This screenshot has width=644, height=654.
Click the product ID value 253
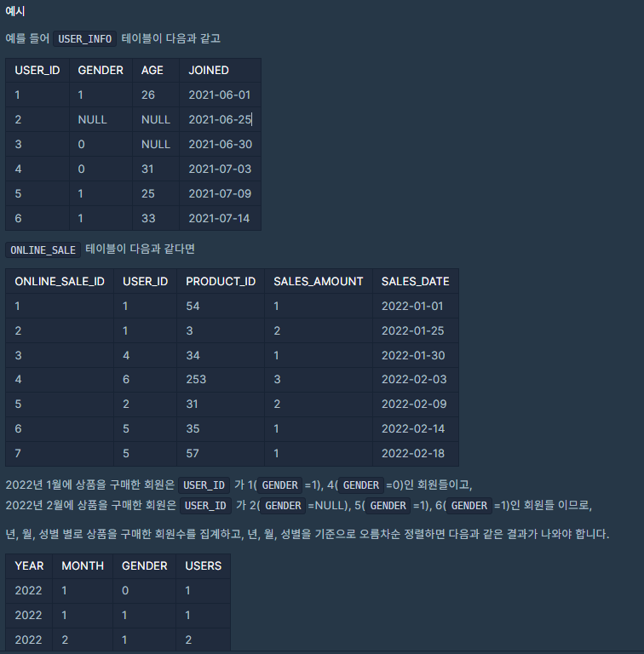196,379
